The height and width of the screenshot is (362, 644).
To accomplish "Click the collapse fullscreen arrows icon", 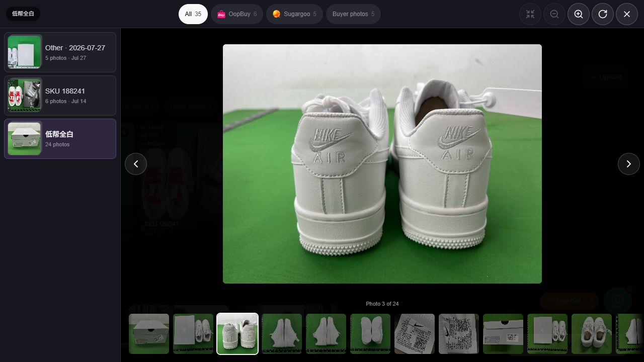I will click(x=530, y=14).
